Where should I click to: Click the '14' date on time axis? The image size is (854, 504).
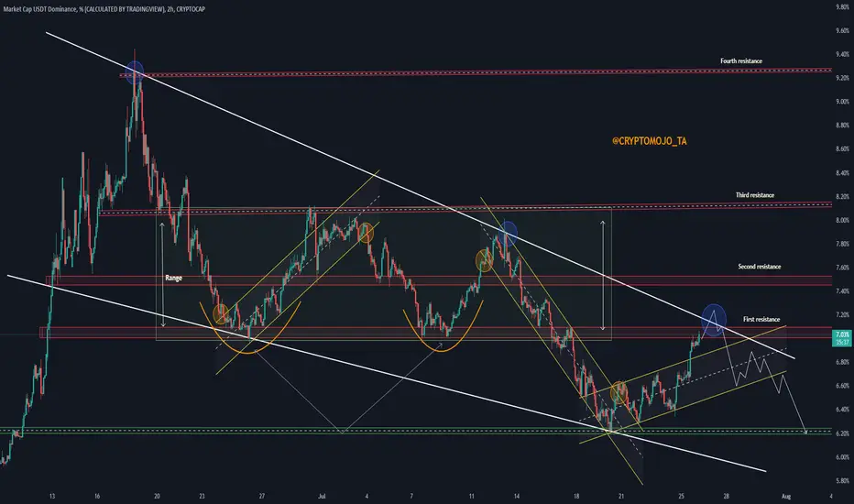(516, 497)
